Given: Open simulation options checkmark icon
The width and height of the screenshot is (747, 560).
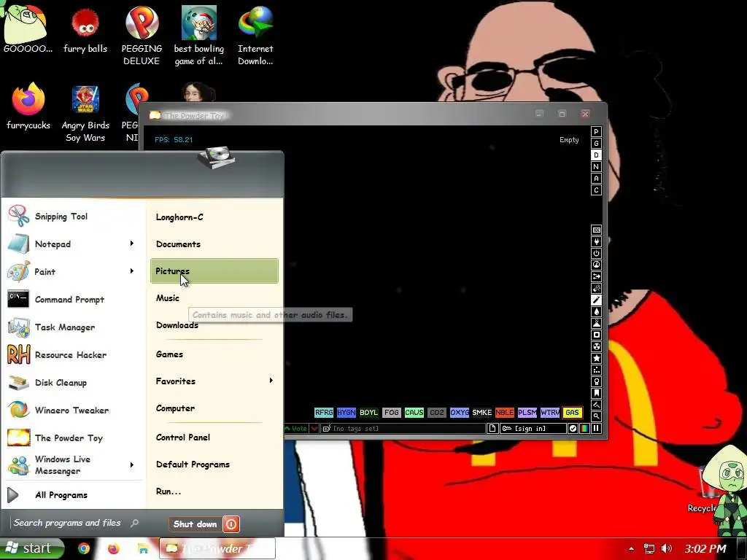Looking at the screenshot, I should click(x=573, y=429).
